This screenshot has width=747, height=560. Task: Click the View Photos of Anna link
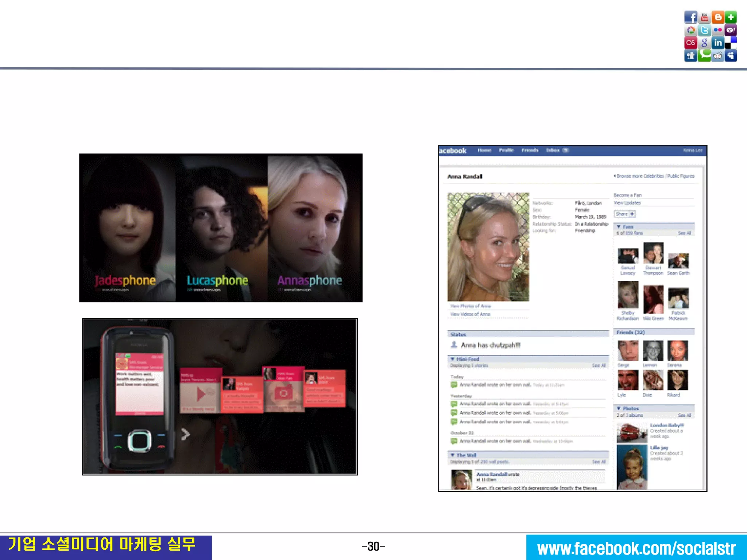click(x=471, y=306)
